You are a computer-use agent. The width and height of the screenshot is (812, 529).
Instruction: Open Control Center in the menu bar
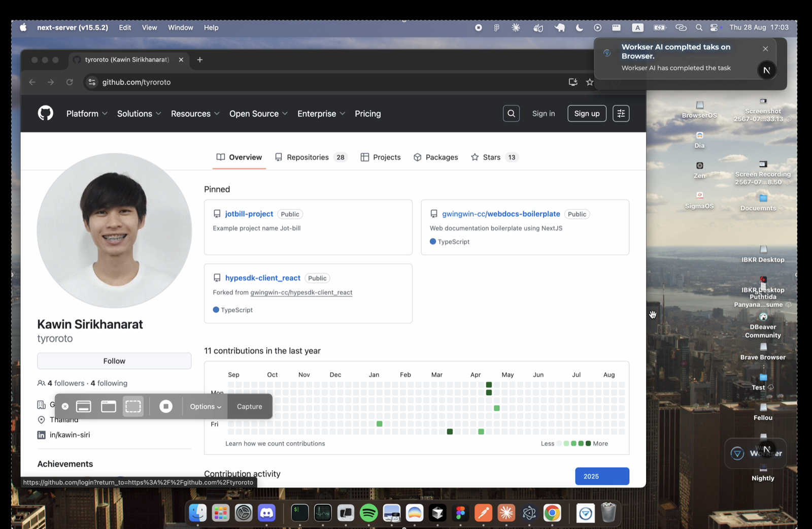(x=715, y=27)
